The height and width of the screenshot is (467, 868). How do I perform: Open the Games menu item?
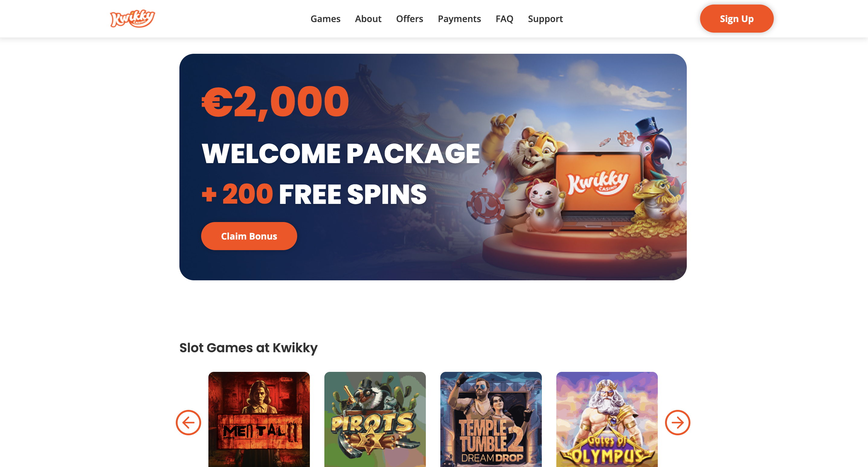point(326,19)
